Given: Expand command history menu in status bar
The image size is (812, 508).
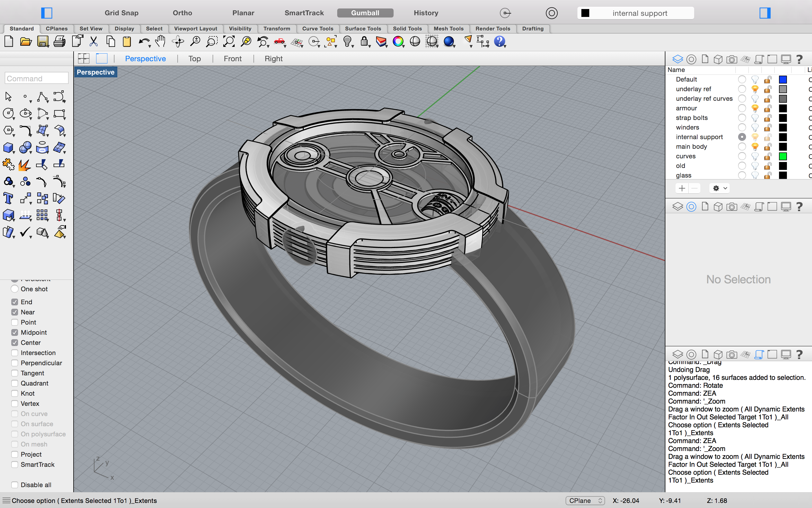Looking at the screenshot, I should tap(6, 501).
